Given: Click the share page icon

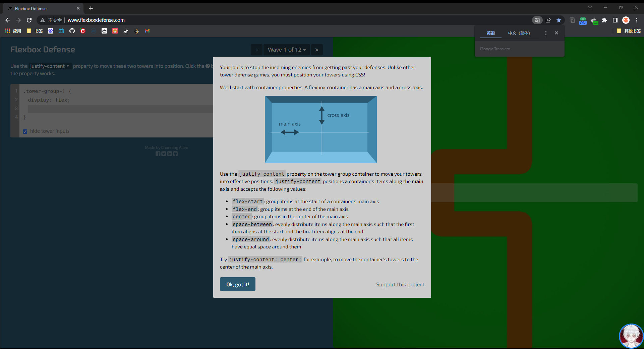Looking at the screenshot, I should [x=548, y=20].
